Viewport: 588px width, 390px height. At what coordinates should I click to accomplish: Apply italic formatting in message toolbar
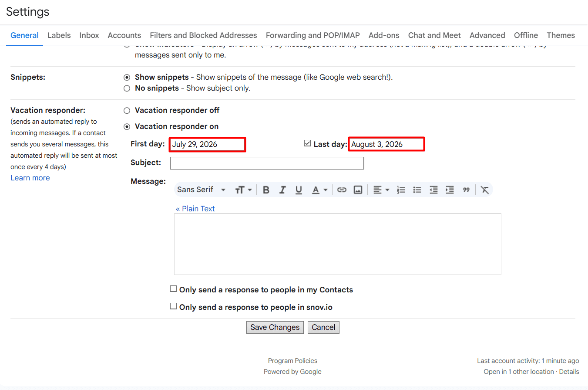click(x=282, y=190)
